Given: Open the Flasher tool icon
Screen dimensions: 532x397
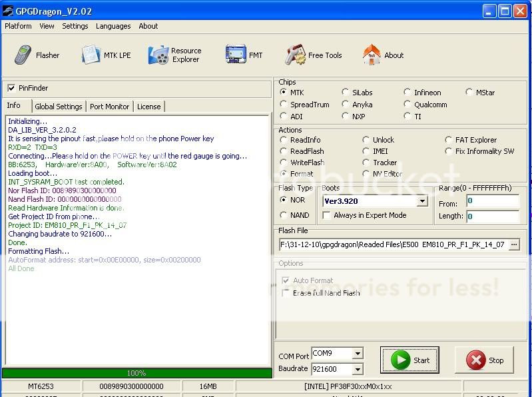Looking at the screenshot, I should (x=23, y=55).
